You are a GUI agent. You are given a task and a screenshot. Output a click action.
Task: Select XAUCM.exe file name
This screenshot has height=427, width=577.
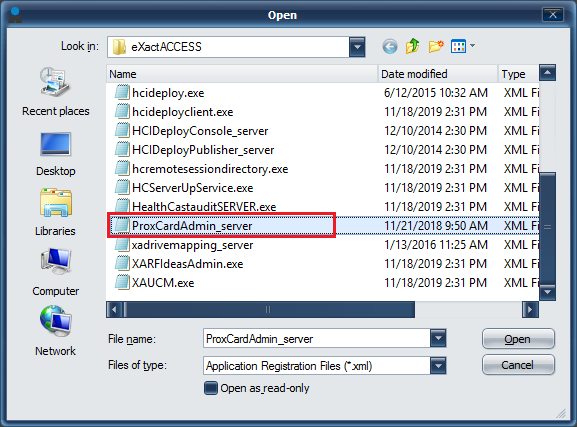click(163, 283)
